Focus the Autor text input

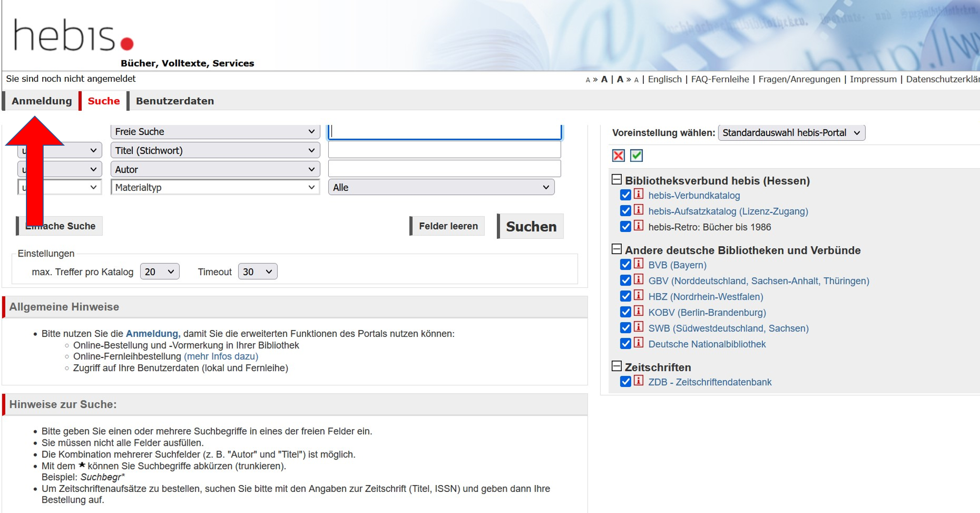(x=444, y=169)
